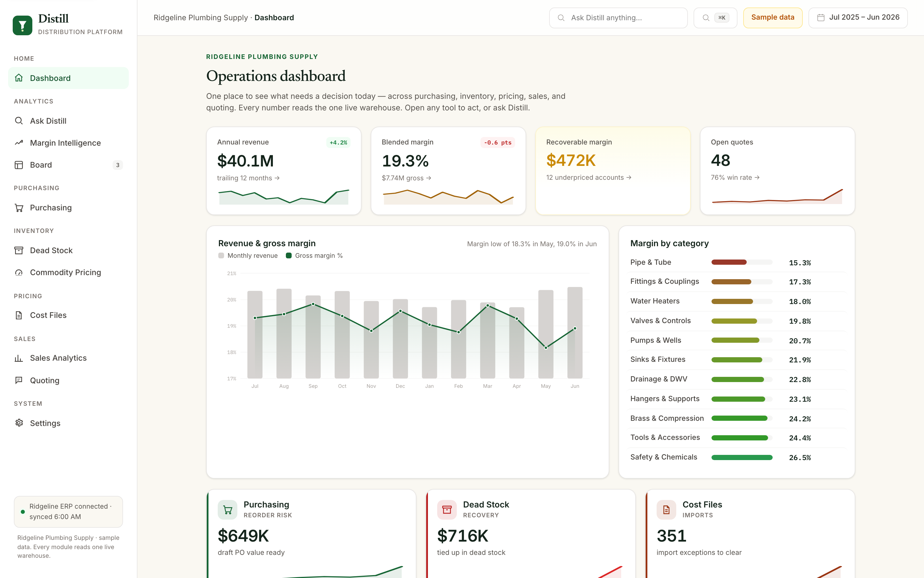Screen dimensions: 924x578
Task: Click the Brass & Compression category label
Action: (x=667, y=418)
